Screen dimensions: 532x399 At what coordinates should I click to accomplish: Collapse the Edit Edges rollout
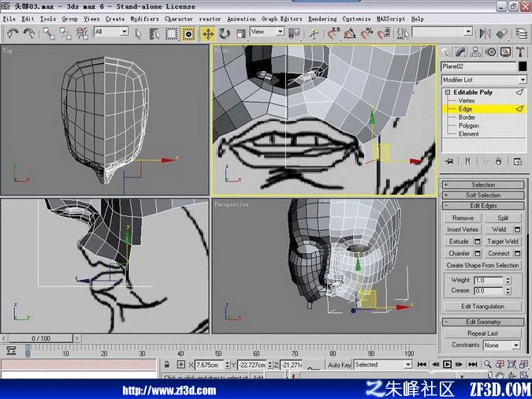point(483,206)
